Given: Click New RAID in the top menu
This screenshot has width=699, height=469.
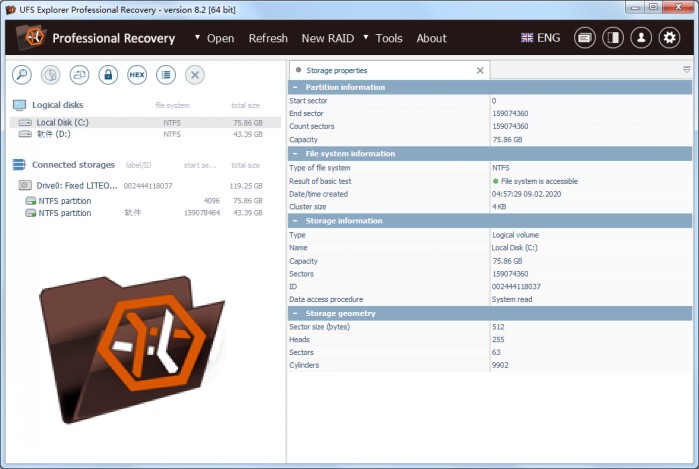Looking at the screenshot, I should (x=328, y=38).
